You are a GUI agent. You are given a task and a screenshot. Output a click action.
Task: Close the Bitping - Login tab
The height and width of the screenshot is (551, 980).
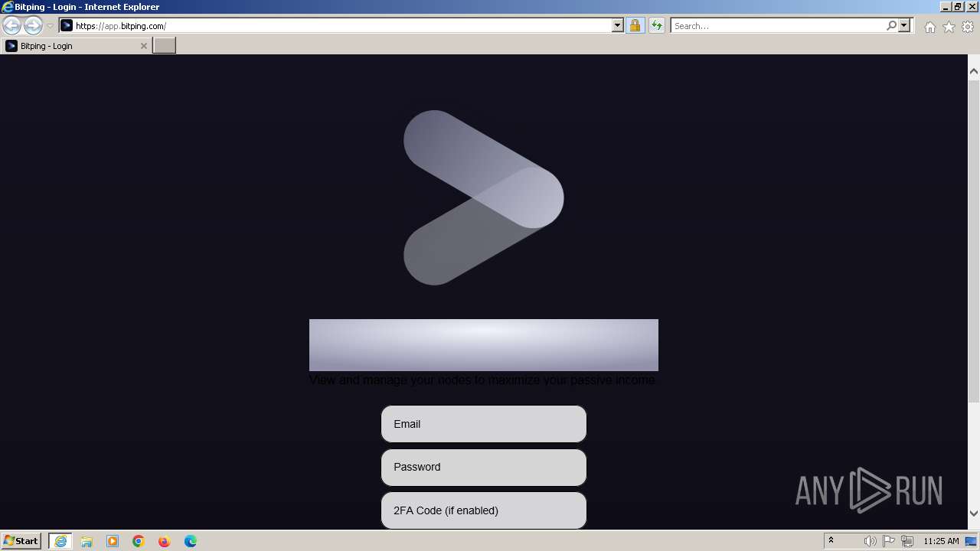tap(143, 46)
